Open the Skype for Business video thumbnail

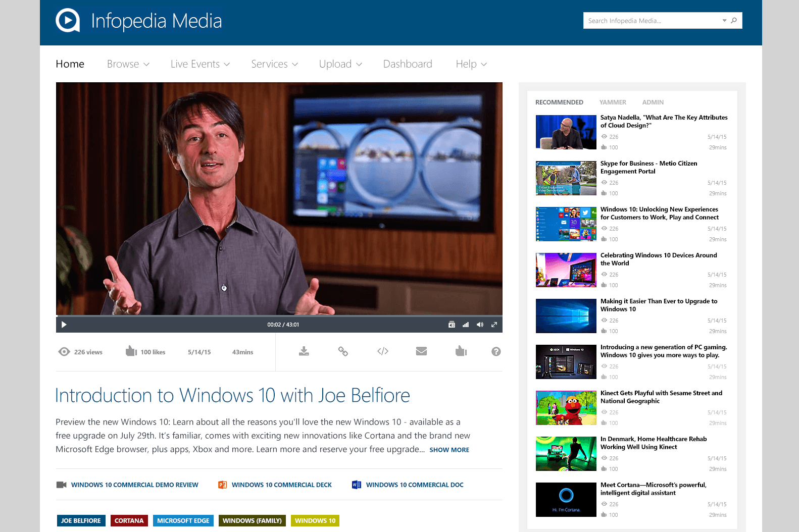(x=566, y=178)
